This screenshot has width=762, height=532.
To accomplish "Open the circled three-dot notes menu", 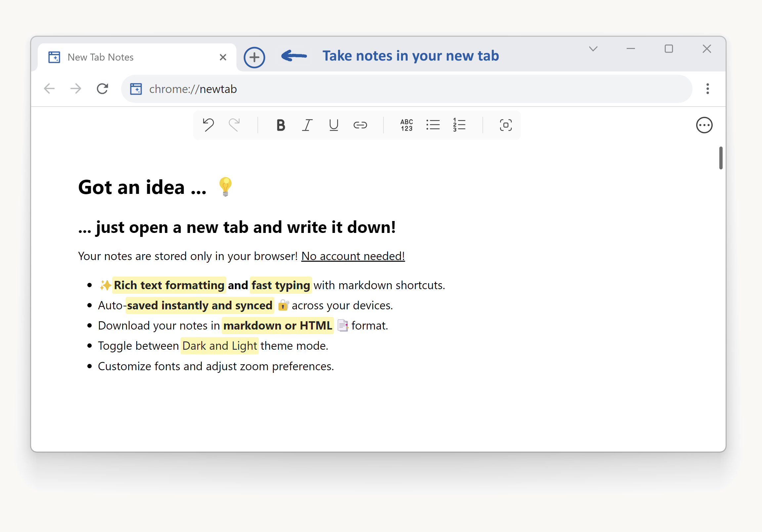I will (x=704, y=125).
